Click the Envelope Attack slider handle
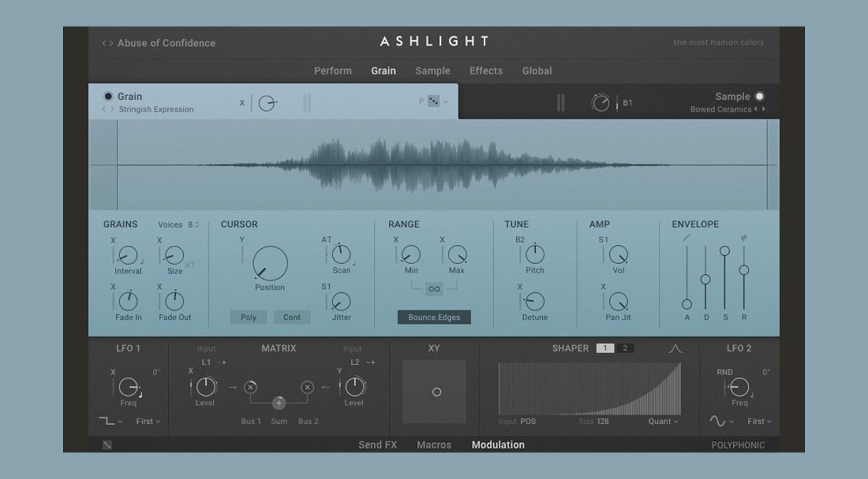Image resolution: width=868 pixels, height=479 pixels. coord(687,304)
